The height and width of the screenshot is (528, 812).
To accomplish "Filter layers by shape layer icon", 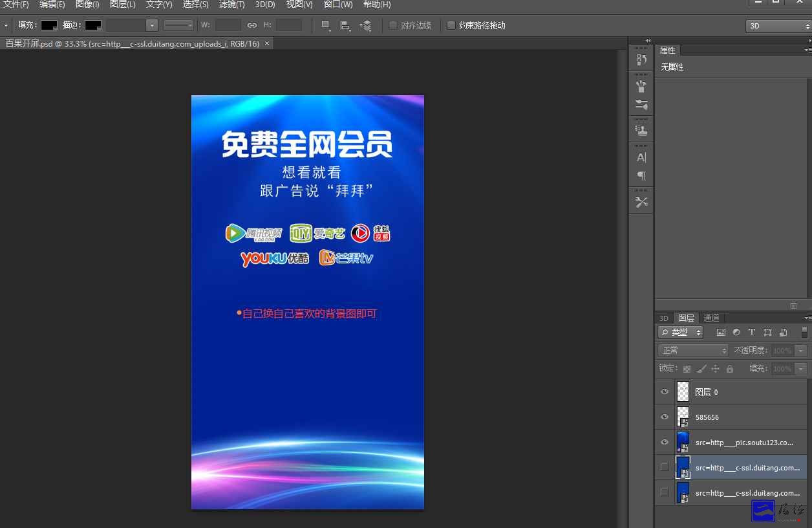I will (767, 332).
